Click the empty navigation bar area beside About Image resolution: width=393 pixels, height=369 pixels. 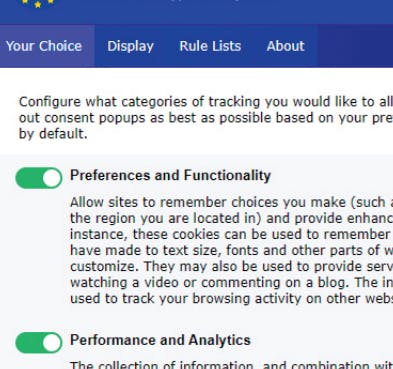[355, 46]
